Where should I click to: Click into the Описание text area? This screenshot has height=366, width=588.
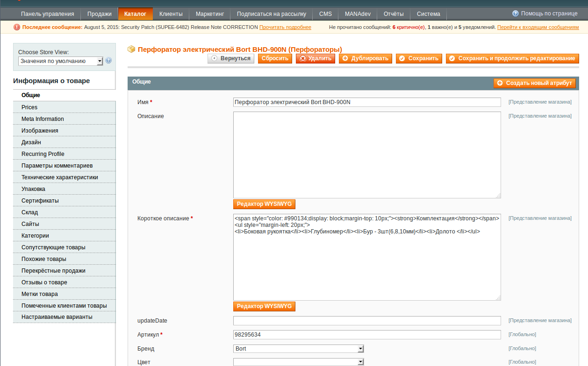point(367,155)
